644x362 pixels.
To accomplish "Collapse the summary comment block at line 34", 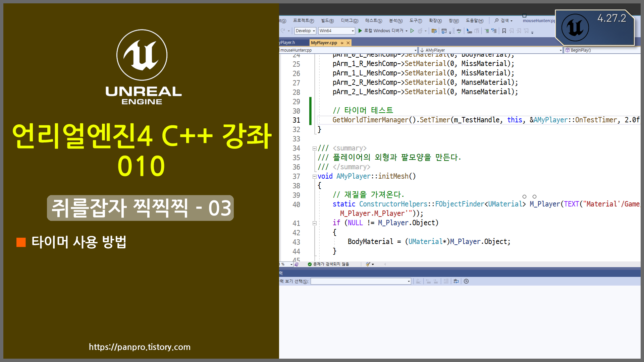I will (x=315, y=148).
